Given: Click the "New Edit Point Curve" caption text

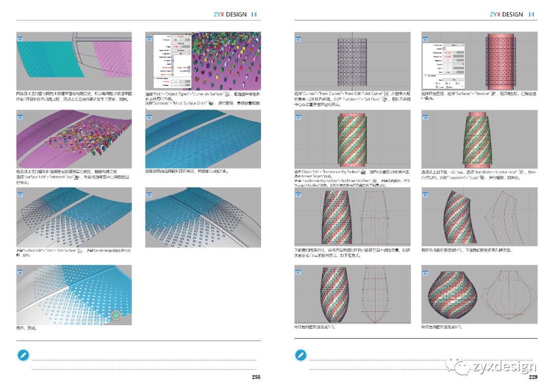Looking at the screenshot, I should click(363, 94).
